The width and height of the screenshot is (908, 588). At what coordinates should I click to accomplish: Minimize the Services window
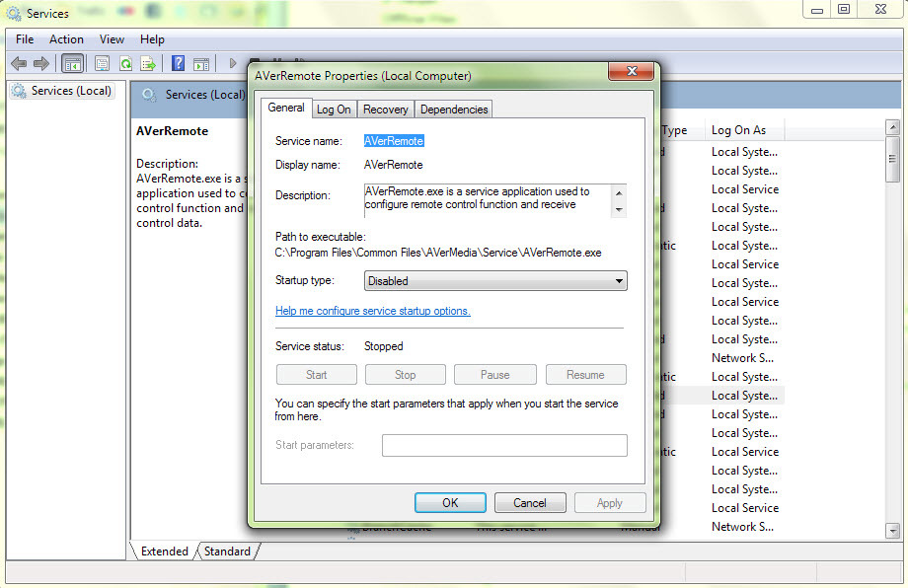coord(817,10)
